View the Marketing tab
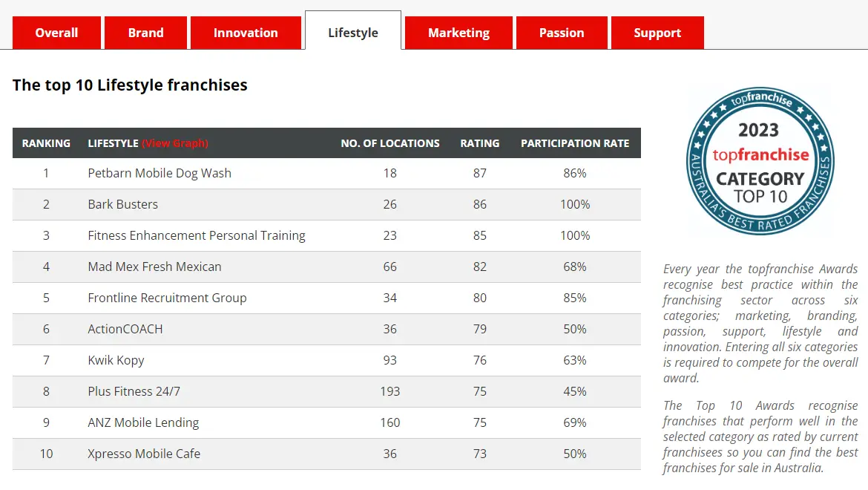Viewport: 868px width, 490px height. click(458, 33)
